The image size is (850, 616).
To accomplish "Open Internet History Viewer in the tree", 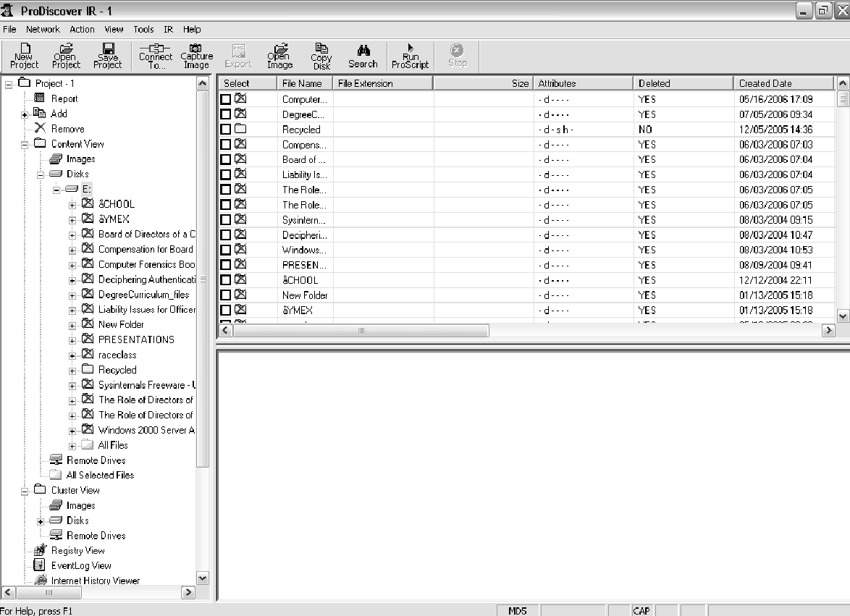I will (95, 581).
